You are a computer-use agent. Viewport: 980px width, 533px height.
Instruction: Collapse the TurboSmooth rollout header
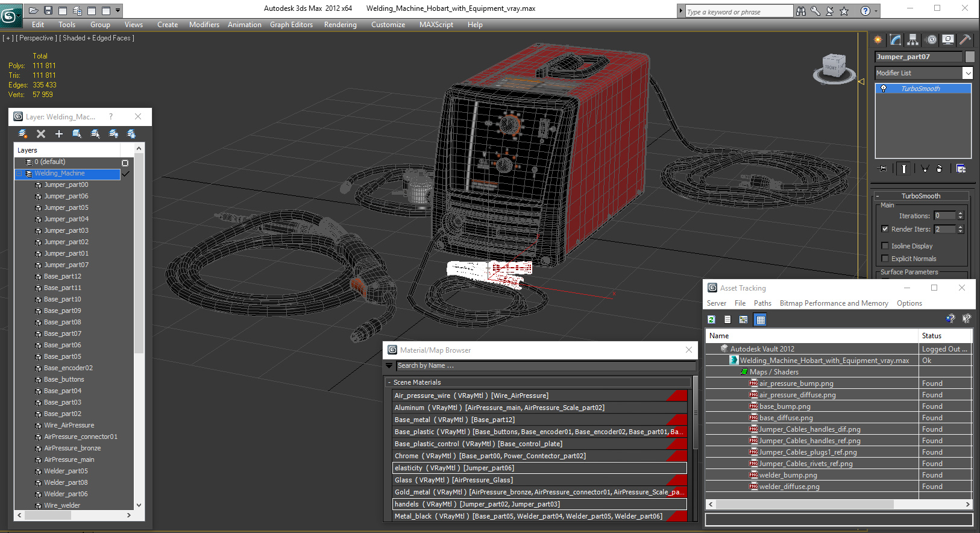(921, 196)
